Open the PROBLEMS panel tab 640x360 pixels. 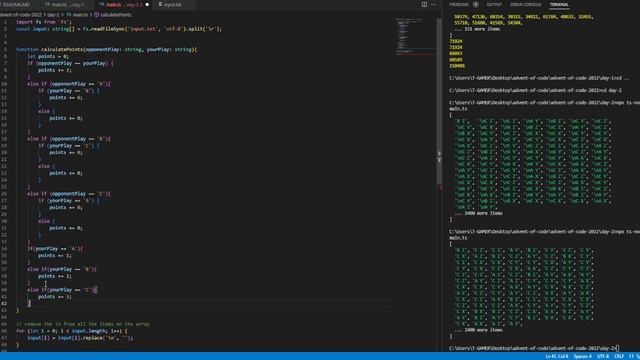click(x=459, y=4)
